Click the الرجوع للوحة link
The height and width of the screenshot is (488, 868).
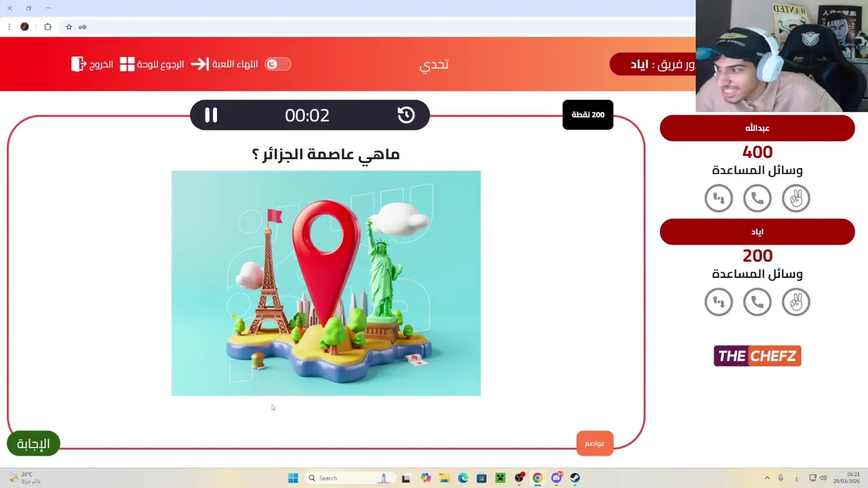tap(161, 64)
